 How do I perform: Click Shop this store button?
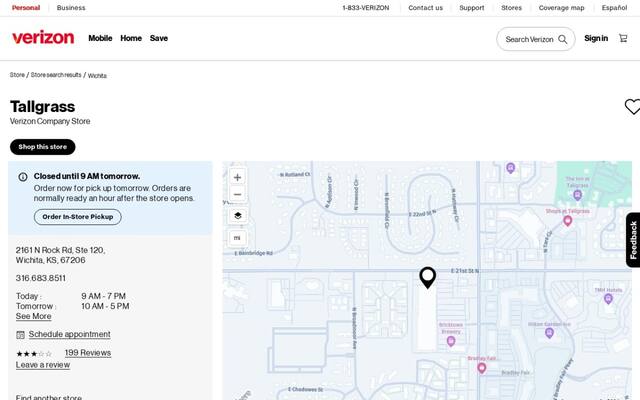point(42,147)
